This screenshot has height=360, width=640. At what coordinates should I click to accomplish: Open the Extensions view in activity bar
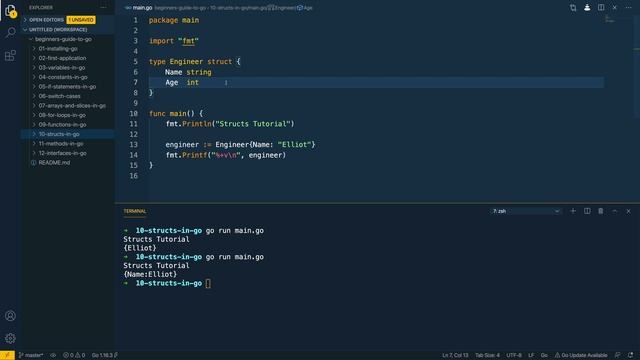click(10, 55)
